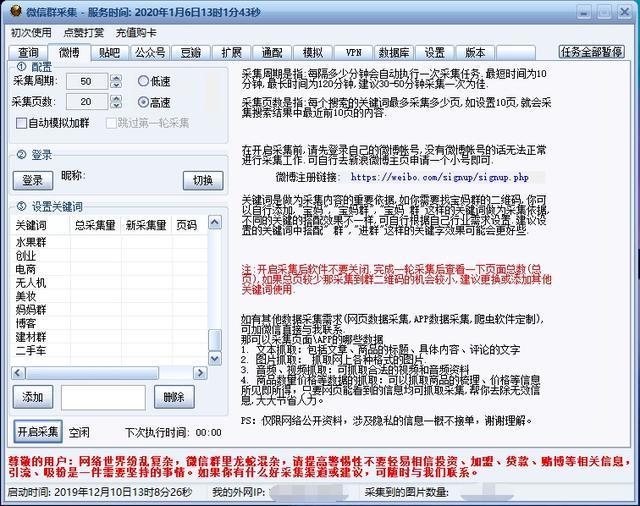Click the 删除 keyword button
The width and height of the screenshot is (640, 506).
point(174,397)
